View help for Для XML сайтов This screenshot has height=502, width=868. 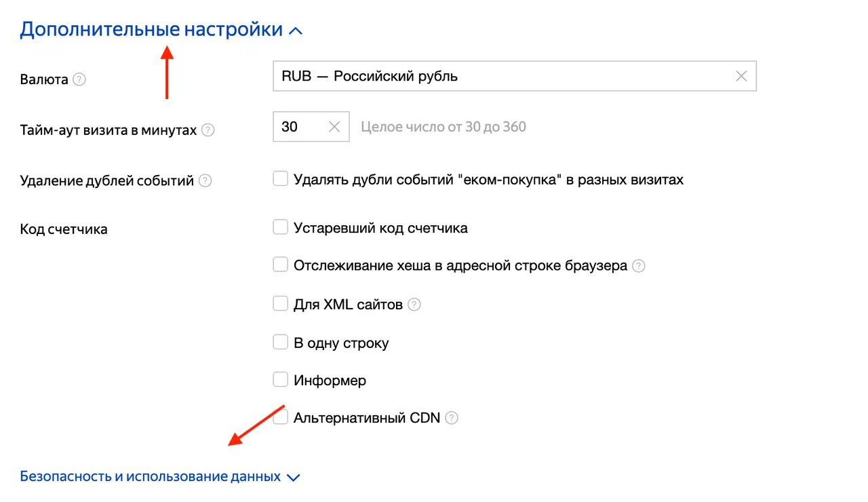[x=415, y=305]
